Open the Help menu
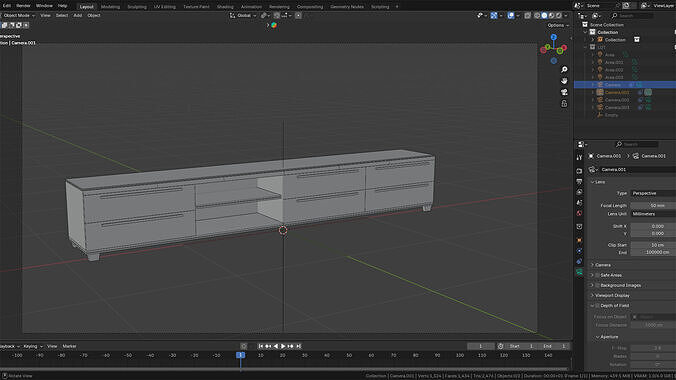Viewport: 676px width, 380px height. coord(63,6)
